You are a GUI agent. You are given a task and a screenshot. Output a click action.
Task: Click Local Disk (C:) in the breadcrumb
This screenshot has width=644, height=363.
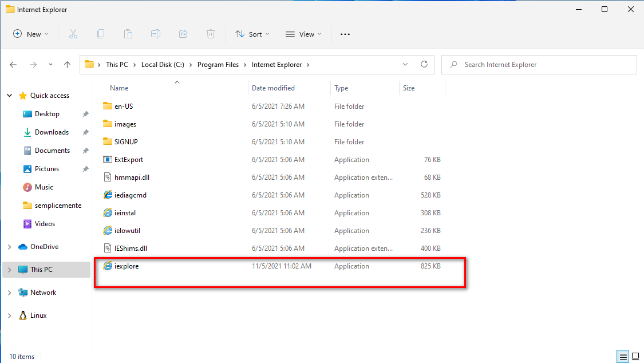(x=163, y=65)
